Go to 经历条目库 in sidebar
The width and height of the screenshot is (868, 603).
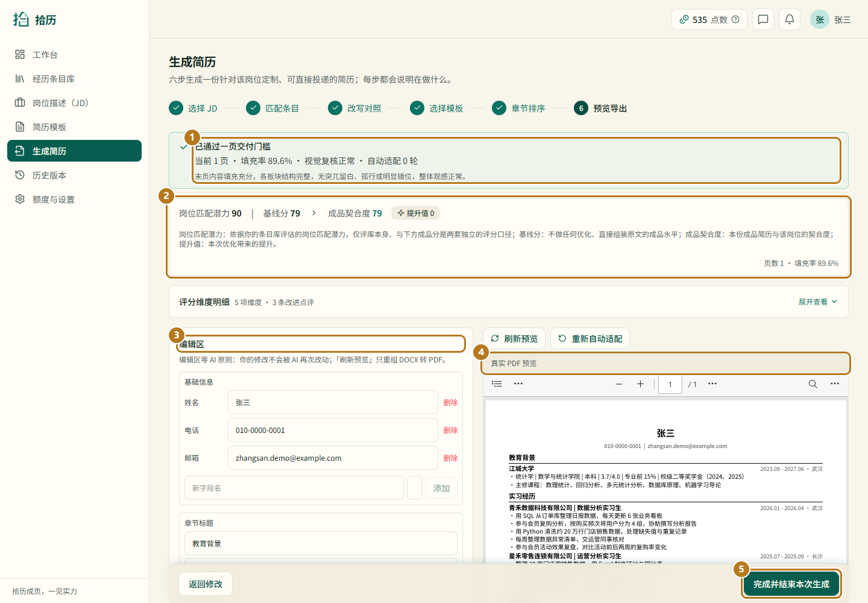click(74, 78)
